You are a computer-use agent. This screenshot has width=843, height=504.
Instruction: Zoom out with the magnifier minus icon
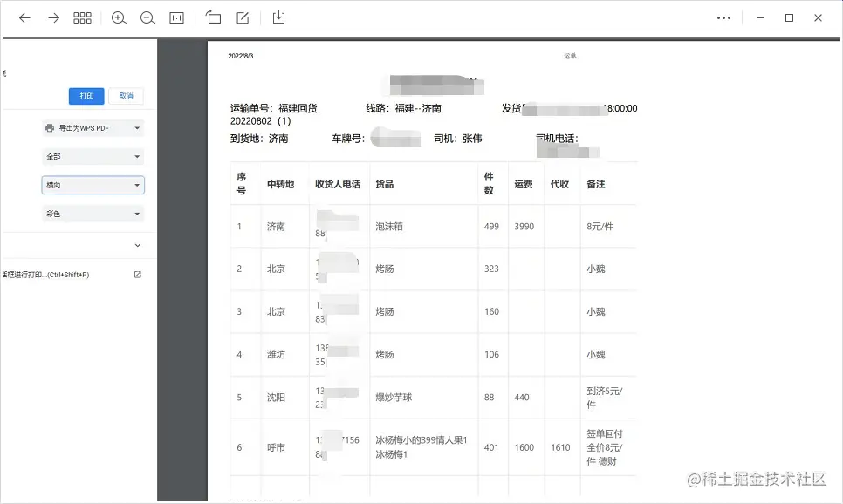147,17
